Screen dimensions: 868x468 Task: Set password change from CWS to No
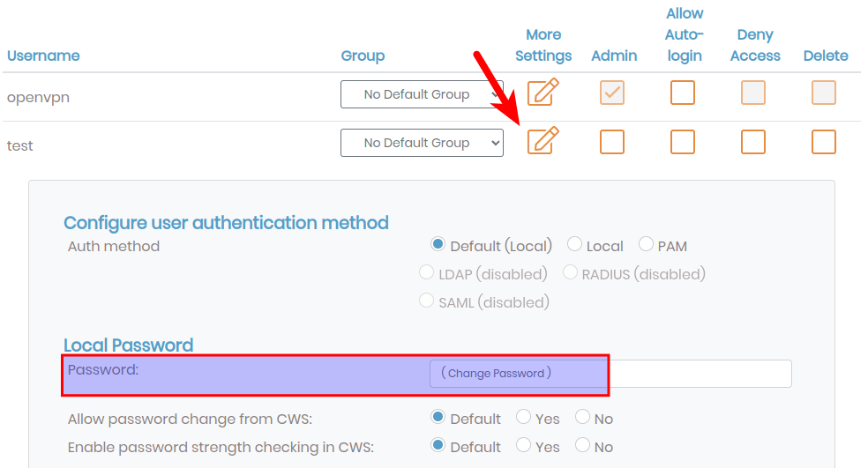583,418
